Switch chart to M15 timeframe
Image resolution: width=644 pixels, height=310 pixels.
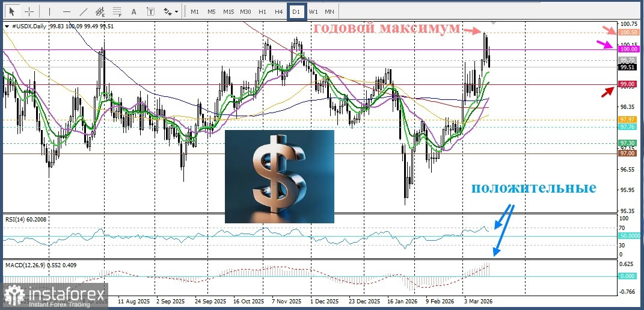click(x=228, y=11)
